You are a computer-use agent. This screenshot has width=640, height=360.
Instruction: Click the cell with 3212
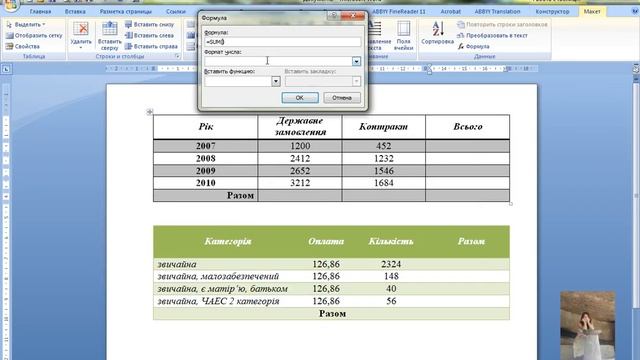tap(300, 183)
